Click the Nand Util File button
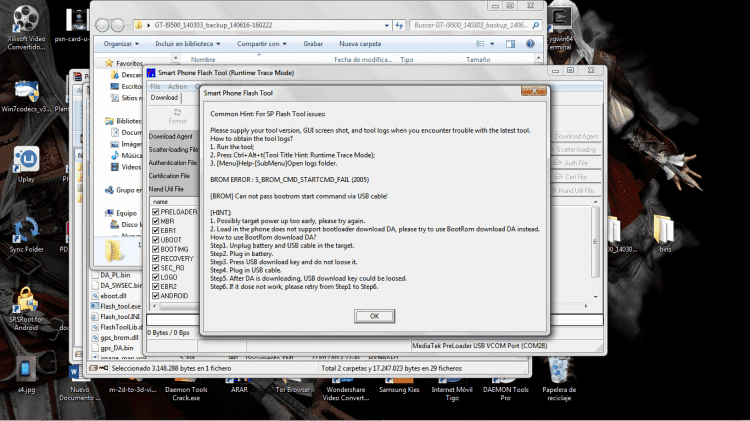The height and width of the screenshot is (421, 750). pos(576,190)
